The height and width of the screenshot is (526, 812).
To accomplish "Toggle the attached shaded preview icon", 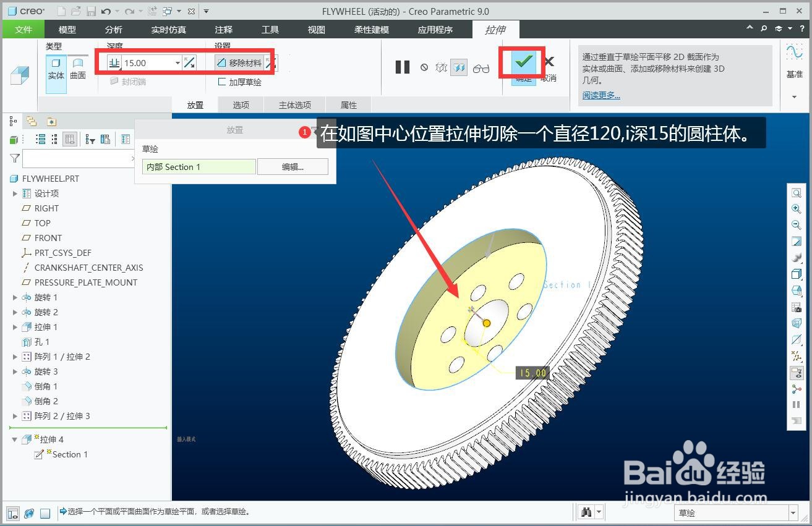I will [x=459, y=67].
